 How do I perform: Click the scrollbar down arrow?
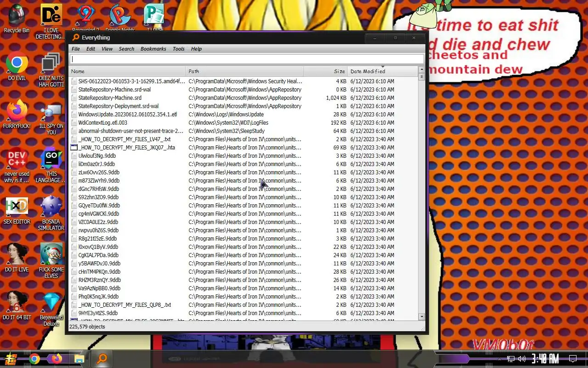(421, 316)
